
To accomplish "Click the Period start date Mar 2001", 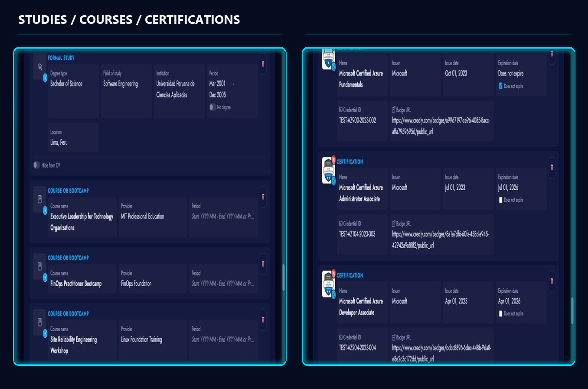I will (x=217, y=84).
